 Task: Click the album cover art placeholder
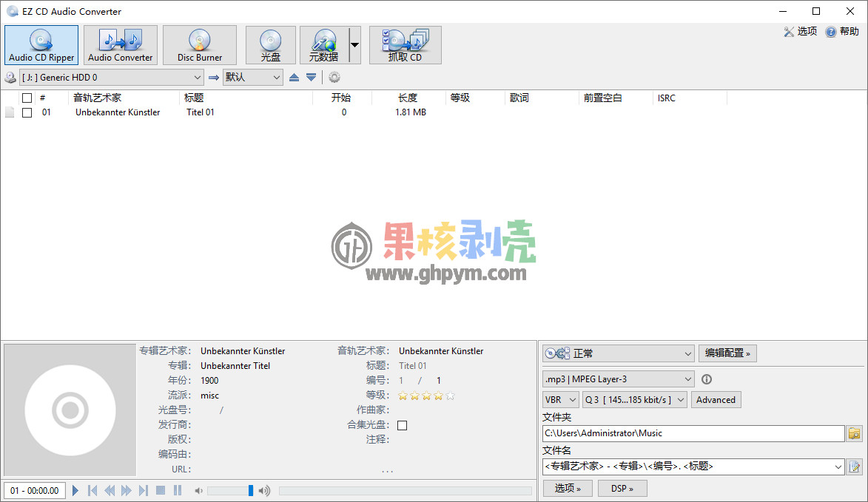pos(70,410)
